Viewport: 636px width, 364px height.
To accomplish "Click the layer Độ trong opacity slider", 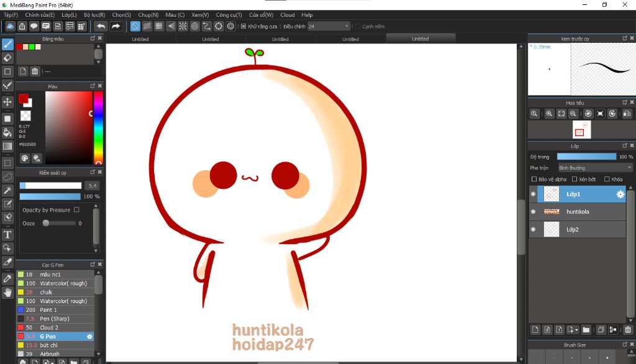I will pyautogui.click(x=586, y=157).
